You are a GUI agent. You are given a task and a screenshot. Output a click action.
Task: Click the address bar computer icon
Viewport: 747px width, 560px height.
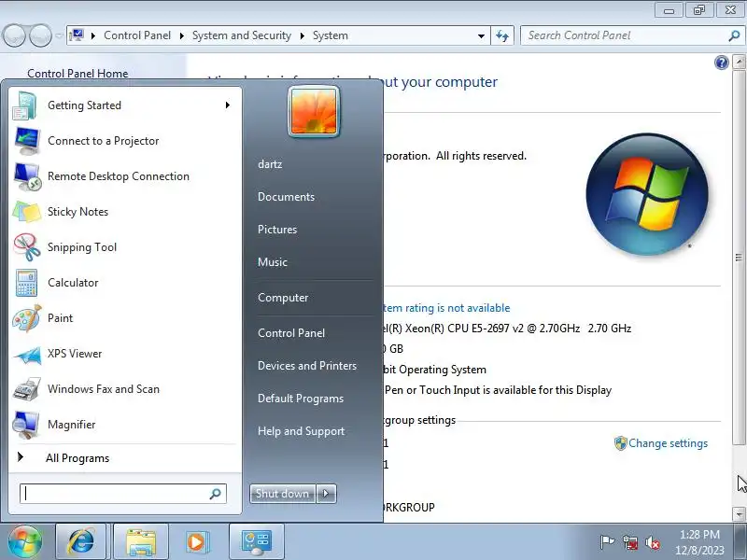tap(77, 35)
